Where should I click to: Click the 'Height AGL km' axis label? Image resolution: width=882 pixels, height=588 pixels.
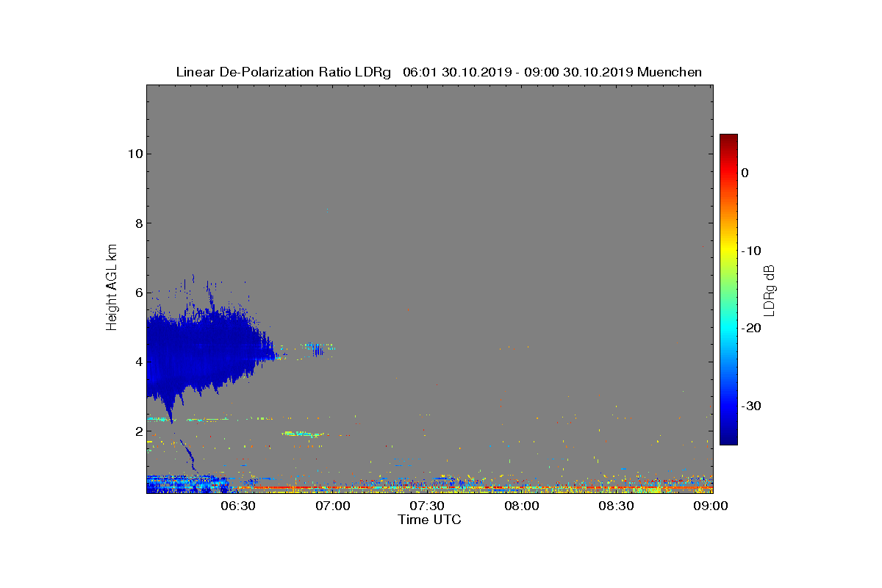click(x=112, y=289)
